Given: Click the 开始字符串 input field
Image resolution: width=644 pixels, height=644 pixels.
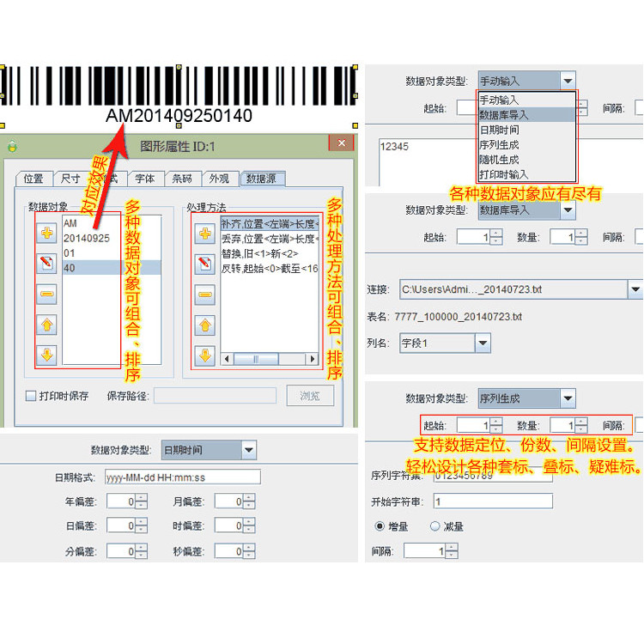Looking at the screenshot, I should (x=493, y=501).
